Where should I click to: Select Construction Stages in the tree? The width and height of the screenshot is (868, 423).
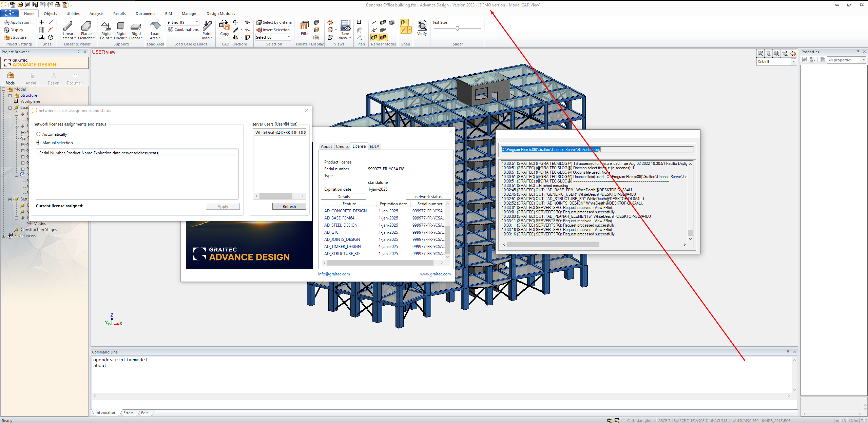[38, 230]
